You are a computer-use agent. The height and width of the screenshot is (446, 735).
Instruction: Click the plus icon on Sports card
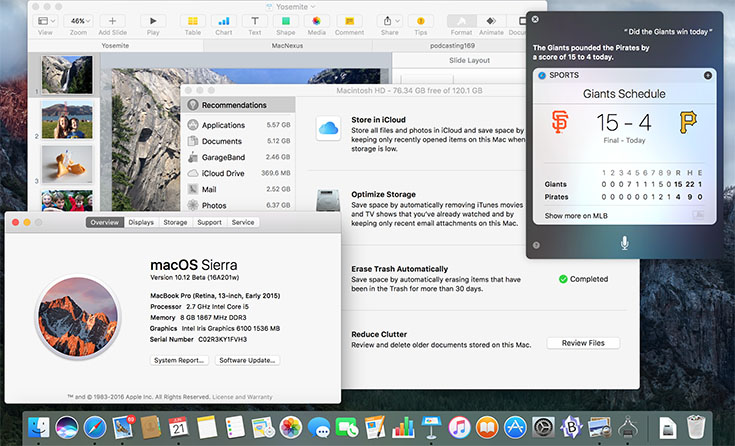pyautogui.click(x=707, y=75)
